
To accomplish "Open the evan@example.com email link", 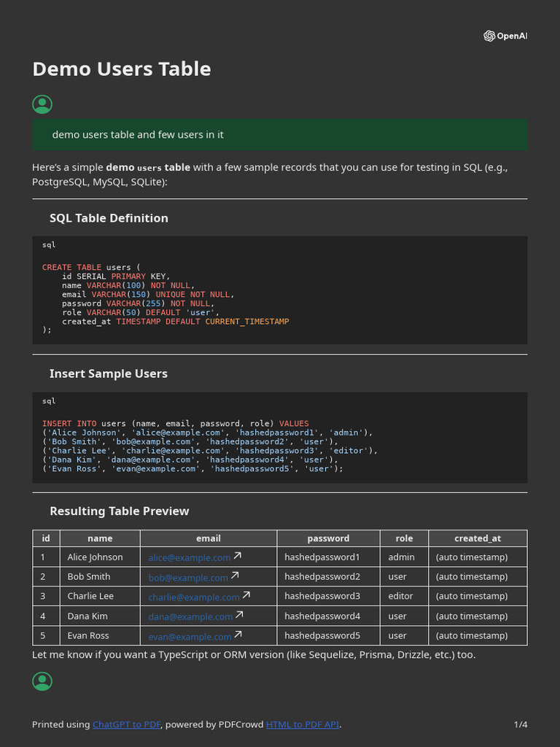I will click(x=190, y=636).
